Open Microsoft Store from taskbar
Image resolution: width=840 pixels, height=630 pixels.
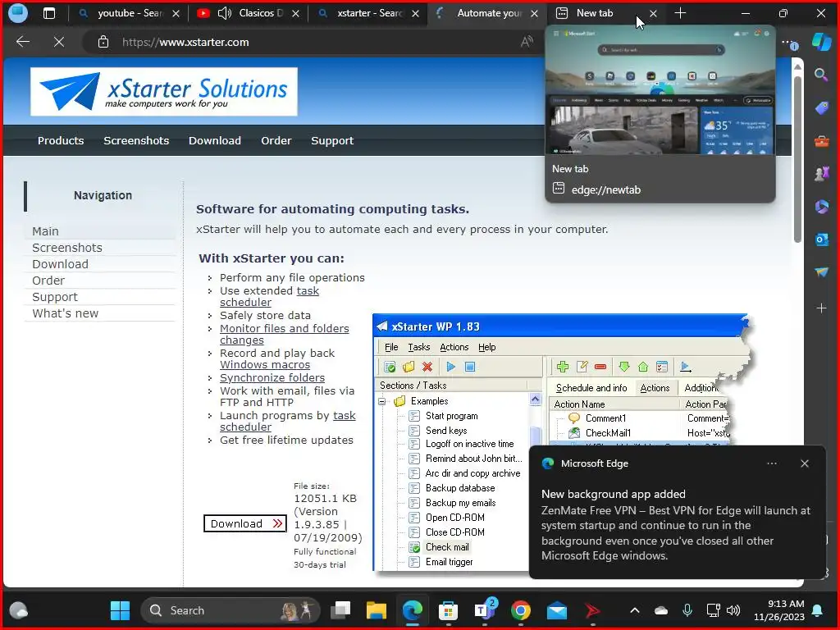(448, 610)
